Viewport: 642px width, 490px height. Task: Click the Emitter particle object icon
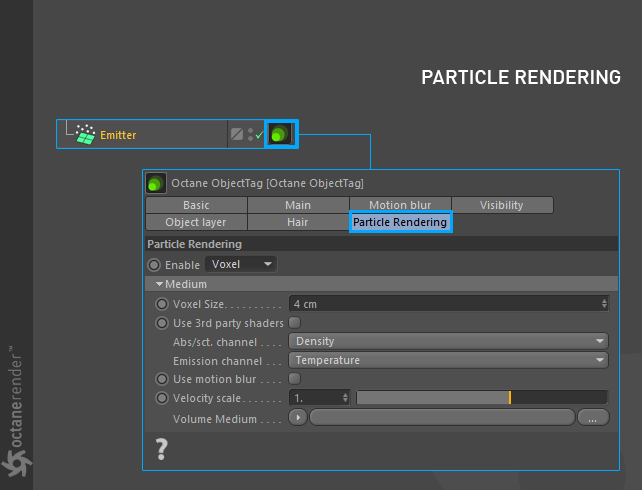86,134
